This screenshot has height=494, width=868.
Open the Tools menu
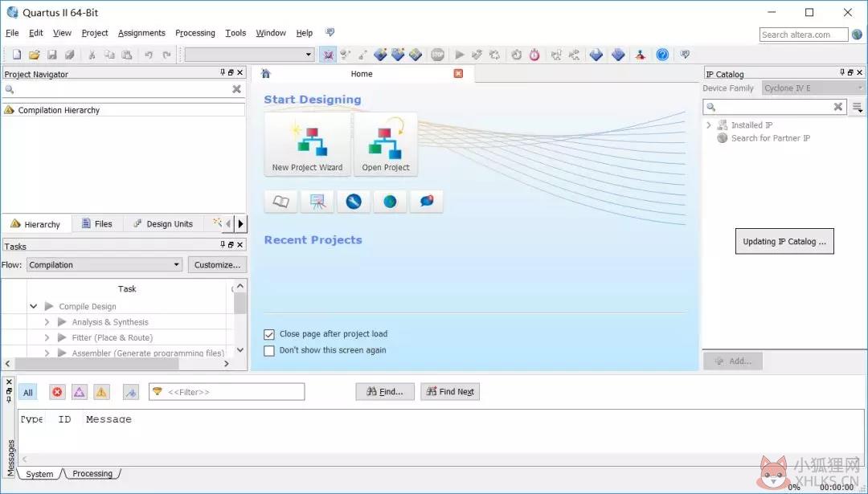coord(235,33)
